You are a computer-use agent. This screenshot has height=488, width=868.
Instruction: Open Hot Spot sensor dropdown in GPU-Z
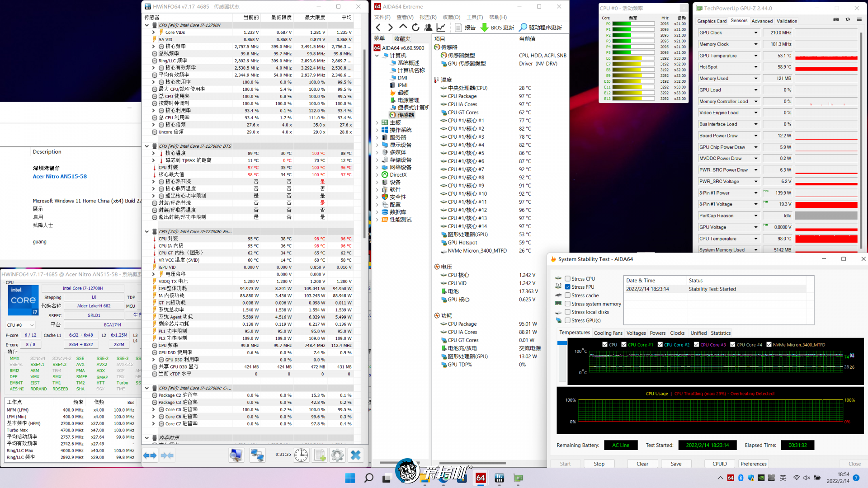(x=755, y=67)
